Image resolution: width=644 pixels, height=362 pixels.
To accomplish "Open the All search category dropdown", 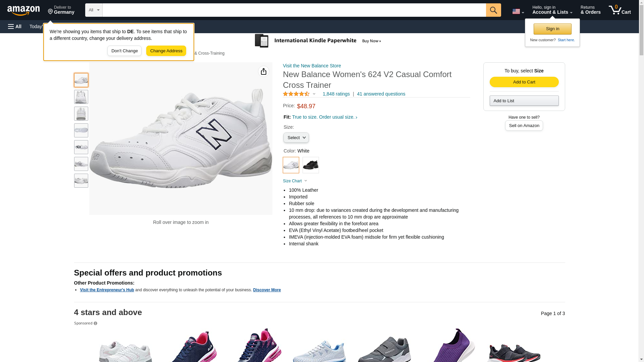I will pos(94,10).
